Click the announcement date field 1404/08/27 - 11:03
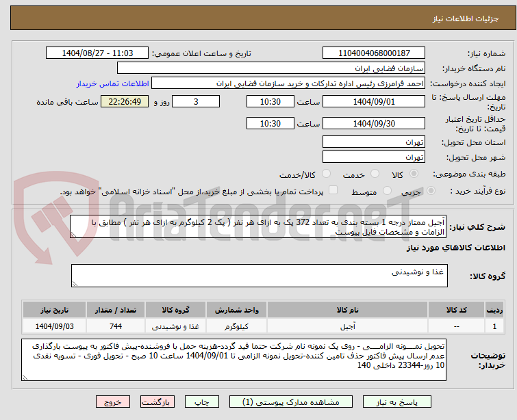Screen dimensions: 517x420 click(97, 53)
